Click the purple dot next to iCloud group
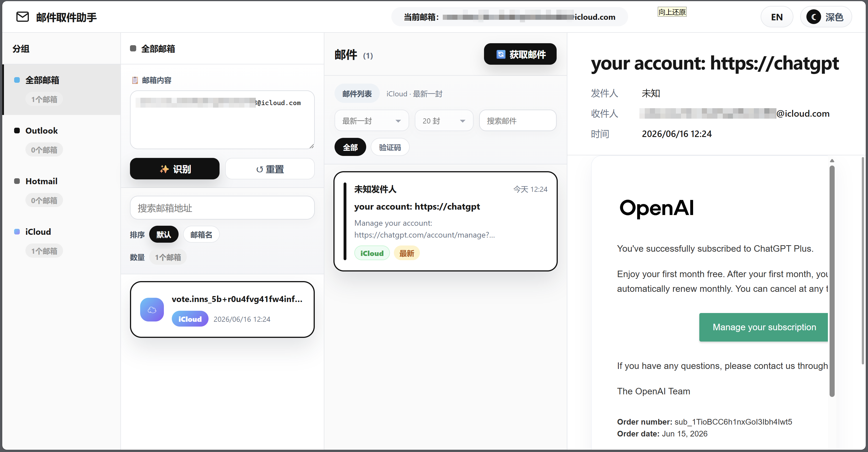868x452 pixels. coord(17,232)
